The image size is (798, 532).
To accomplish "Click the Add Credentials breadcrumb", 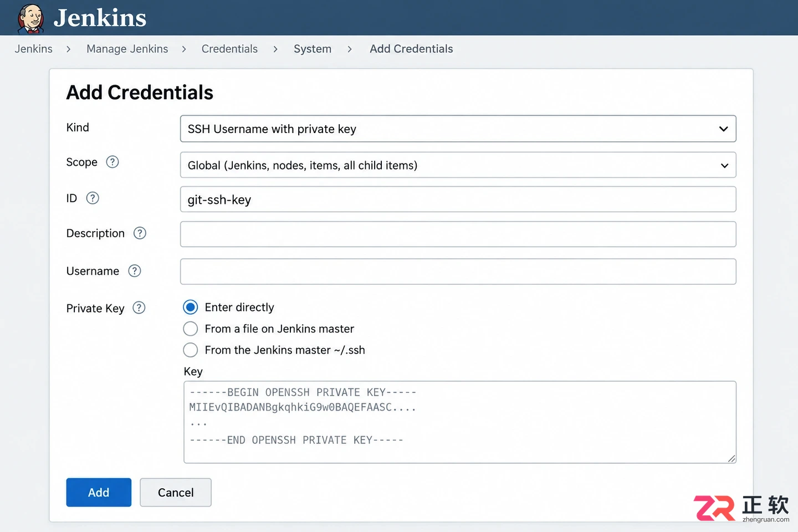I will tap(411, 49).
